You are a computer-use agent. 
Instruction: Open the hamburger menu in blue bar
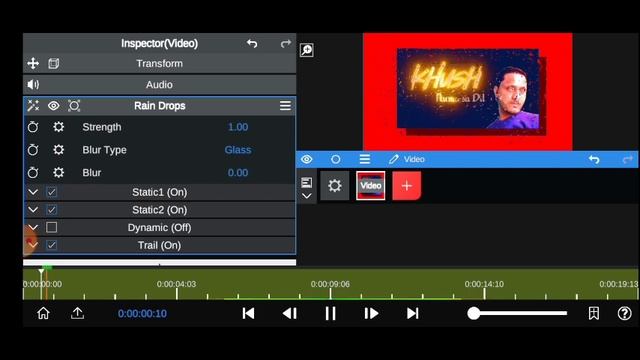coord(364,159)
